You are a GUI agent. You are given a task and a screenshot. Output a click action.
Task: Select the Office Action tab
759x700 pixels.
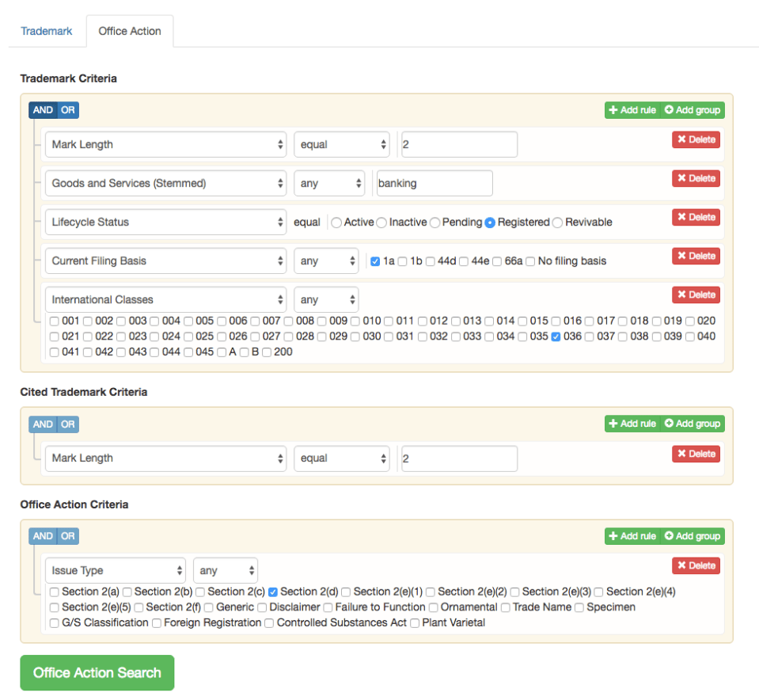point(130,32)
